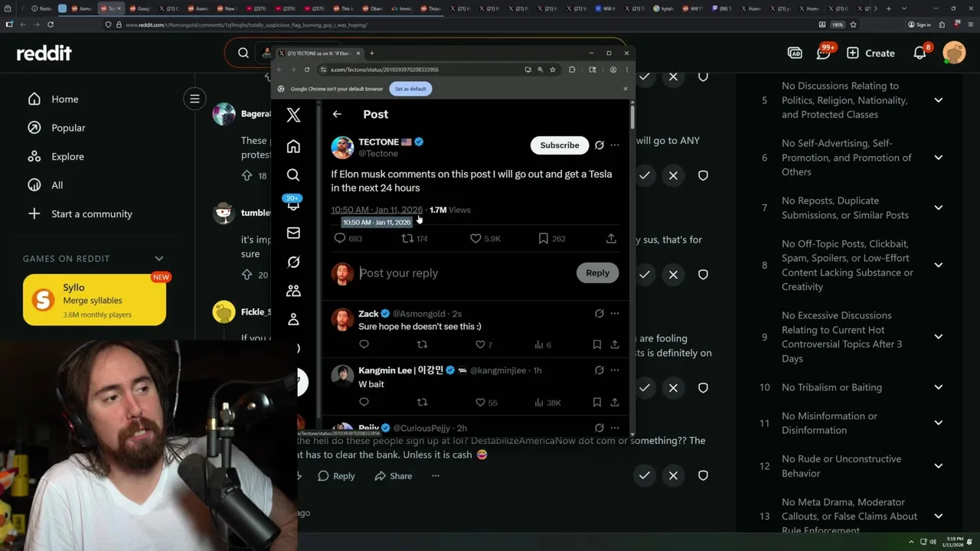Click Share under the Reddit comment
Viewport: 980px width, 551px height.
[394, 476]
